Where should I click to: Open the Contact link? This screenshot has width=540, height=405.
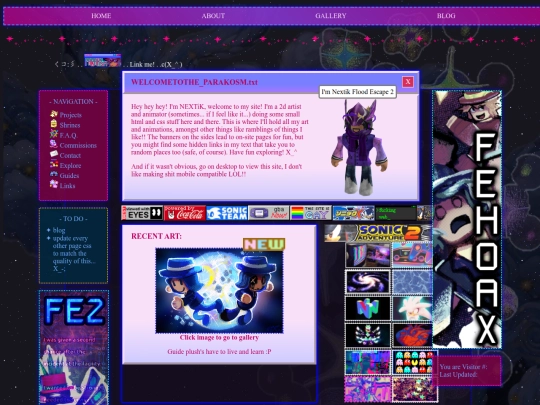(x=70, y=155)
